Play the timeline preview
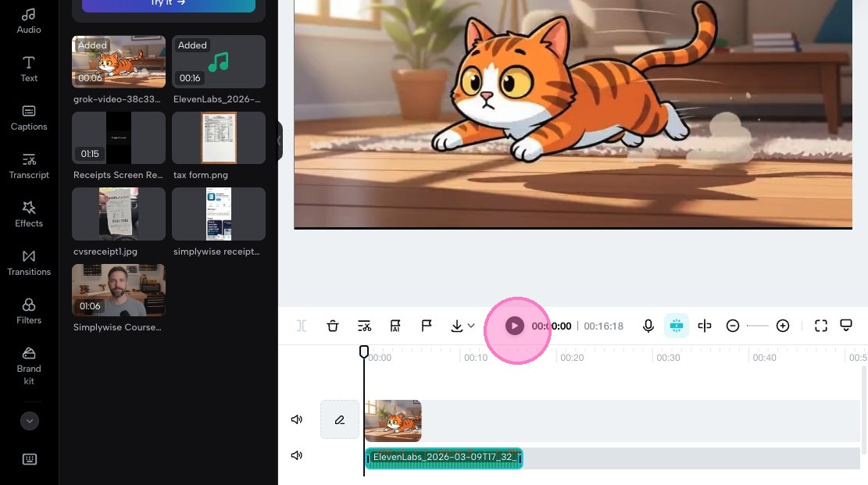 click(514, 326)
